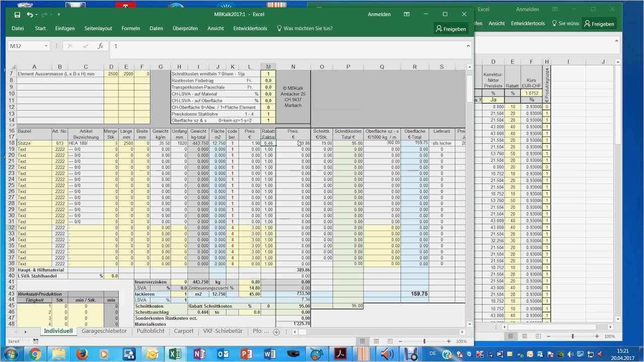Confirm the entry with the checkmark icon

tap(86, 46)
